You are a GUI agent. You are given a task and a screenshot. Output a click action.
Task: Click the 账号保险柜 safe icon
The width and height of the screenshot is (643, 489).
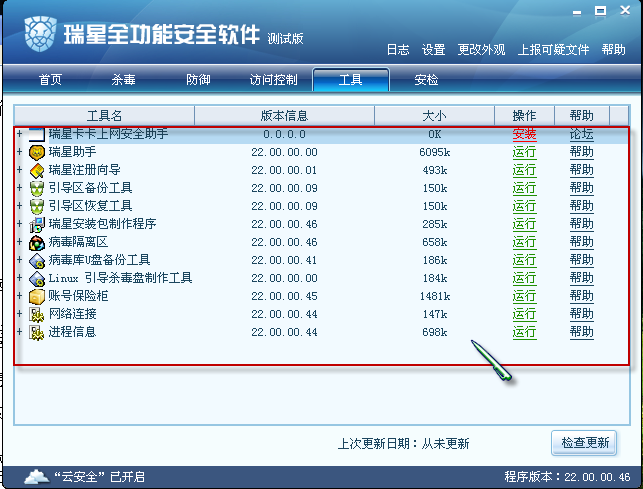pos(37,297)
